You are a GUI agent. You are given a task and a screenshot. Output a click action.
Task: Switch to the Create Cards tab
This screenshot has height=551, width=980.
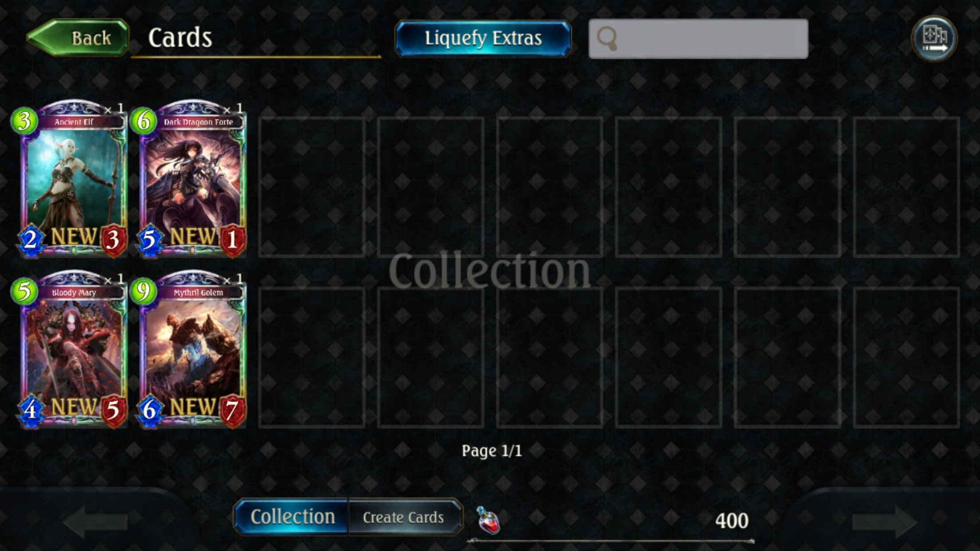point(404,517)
